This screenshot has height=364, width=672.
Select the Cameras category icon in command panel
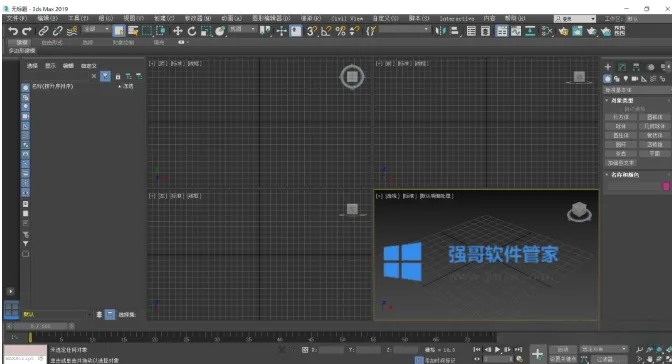click(635, 79)
